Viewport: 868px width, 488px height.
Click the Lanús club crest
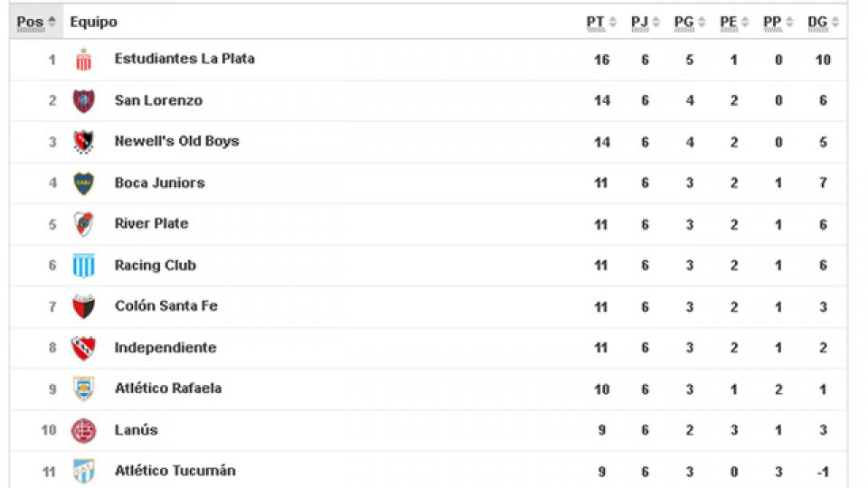point(83,430)
